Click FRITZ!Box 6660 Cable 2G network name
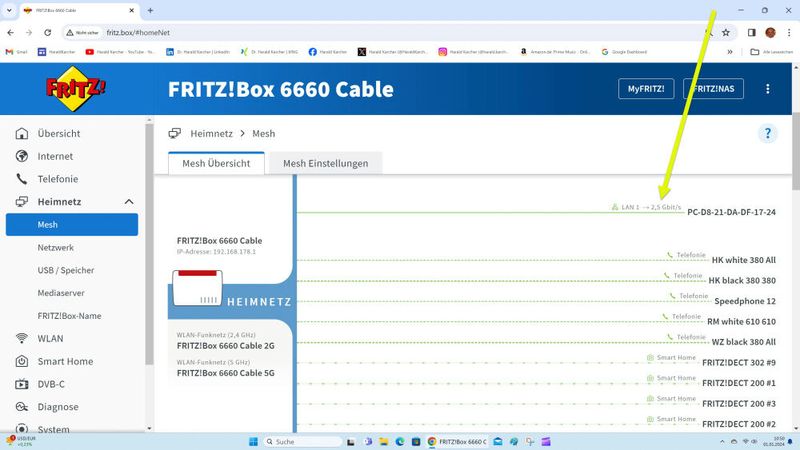 click(226, 346)
